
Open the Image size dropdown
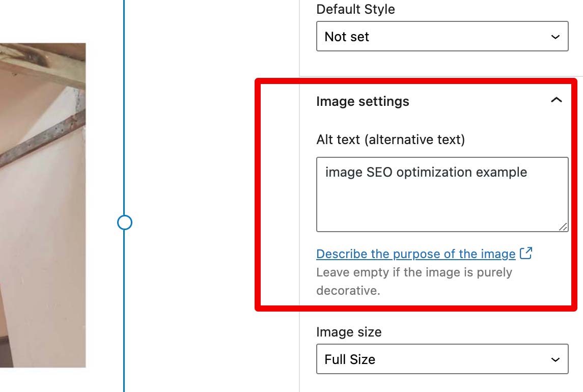tap(442, 359)
